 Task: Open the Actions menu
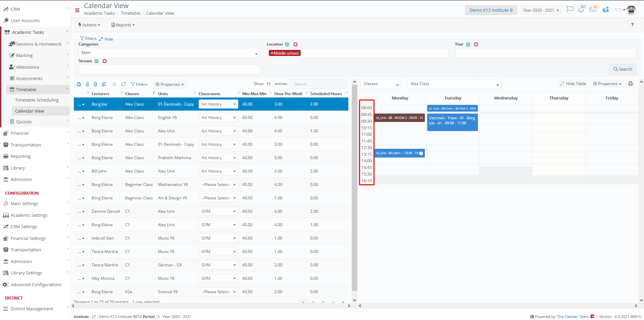[89, 25]
